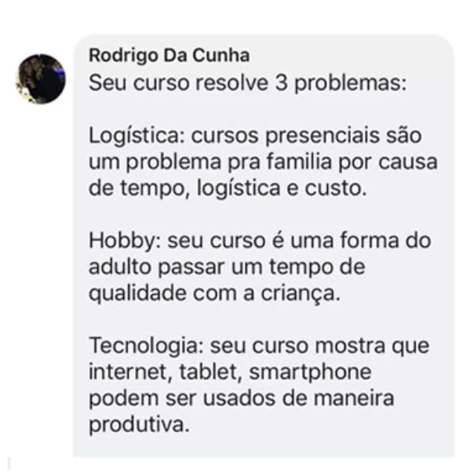
Task: Click the line 'podem ser usados de maneira'
Action: [241, 399]
